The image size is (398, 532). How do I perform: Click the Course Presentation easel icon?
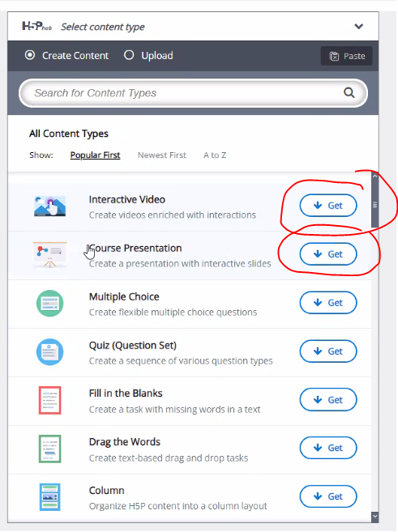pos(50,255)
